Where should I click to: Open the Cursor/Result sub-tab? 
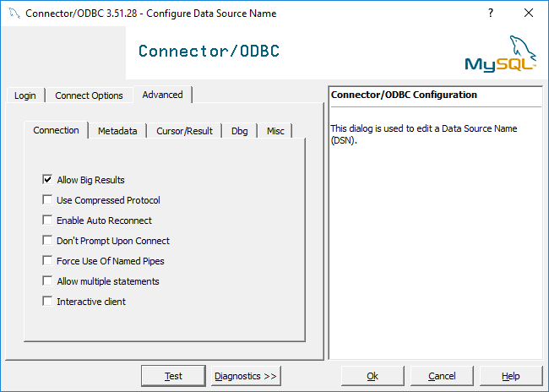coord(184,131)
